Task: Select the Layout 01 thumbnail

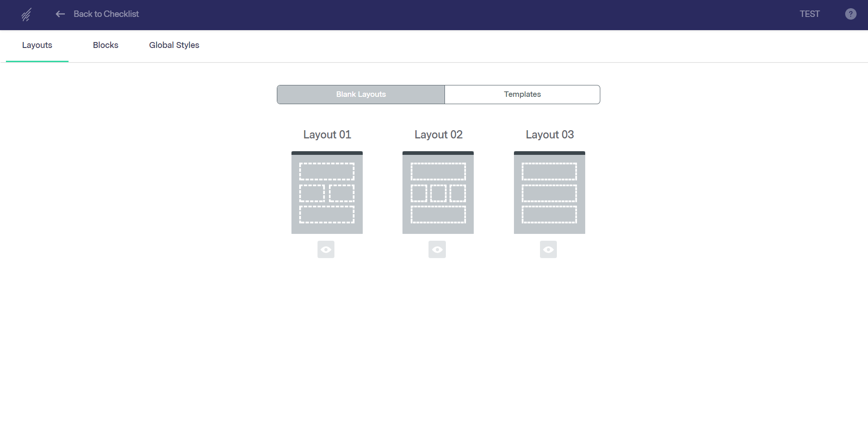Action: (x=327, y=193)
